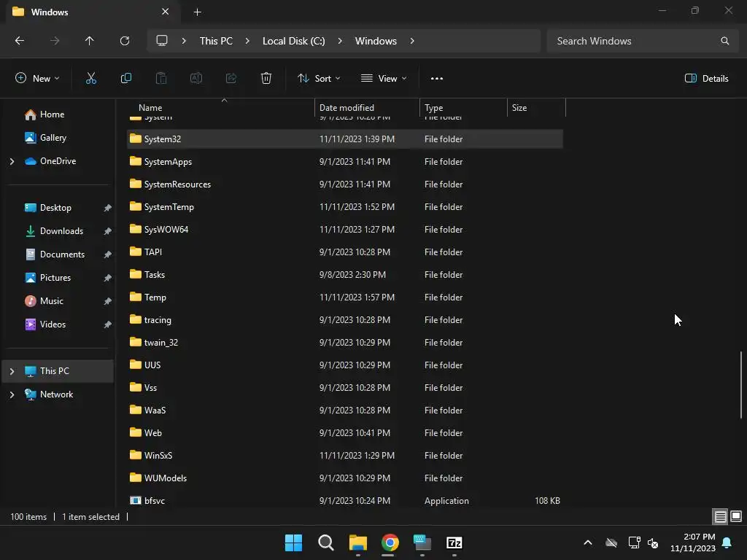The image size is (747, 560).
Task: Click the Rename icon in toolbar
Action: point(196,79)
